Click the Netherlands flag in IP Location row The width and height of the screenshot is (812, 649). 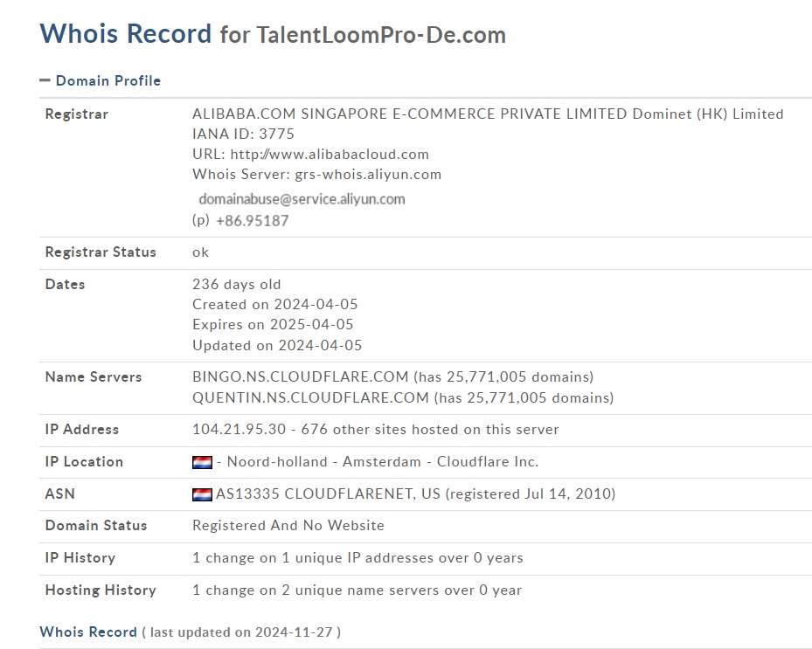click(x=202, y=462)
